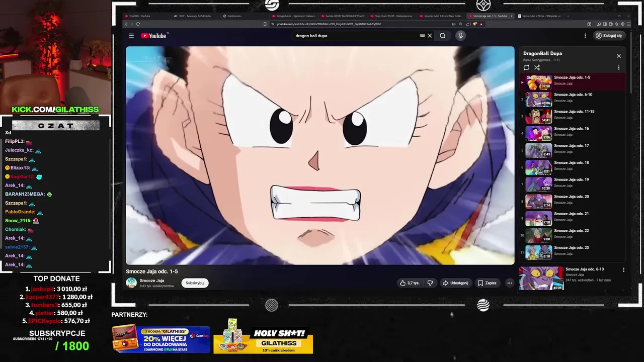This screenshot has width=644, height=362.
Task: Click chat user PabloGrande
Action: (20, 212)
